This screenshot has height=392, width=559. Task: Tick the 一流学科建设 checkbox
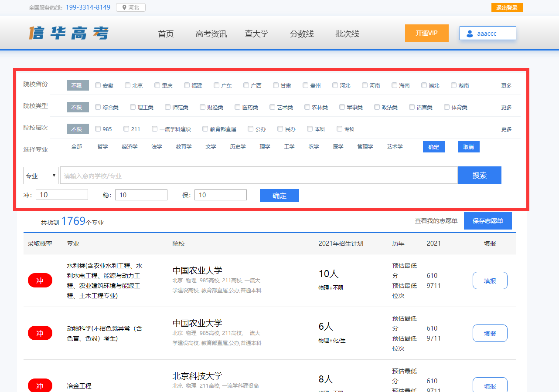(155, 129)
